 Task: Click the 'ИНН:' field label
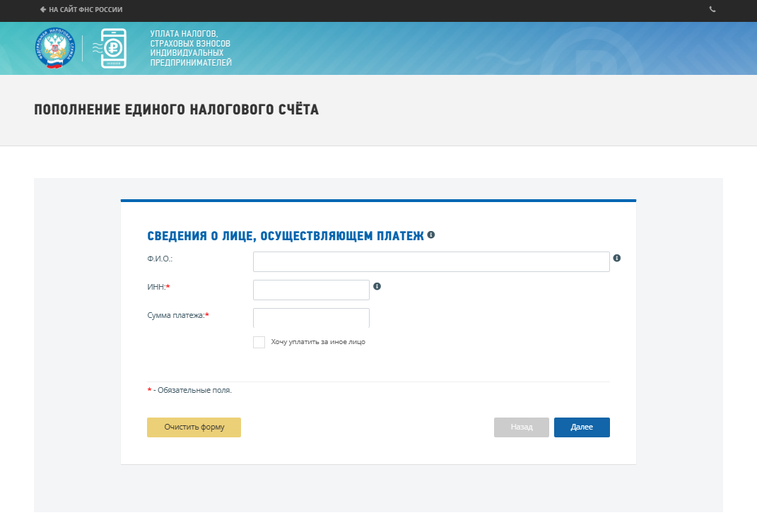click(158, 287)
